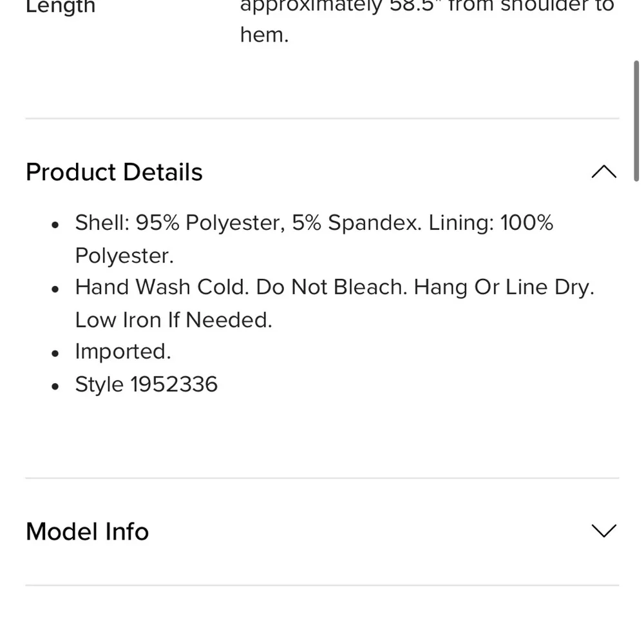Click the 'Hang Or Line Dry.' text
Screen dimensions: 644x644
504,287
